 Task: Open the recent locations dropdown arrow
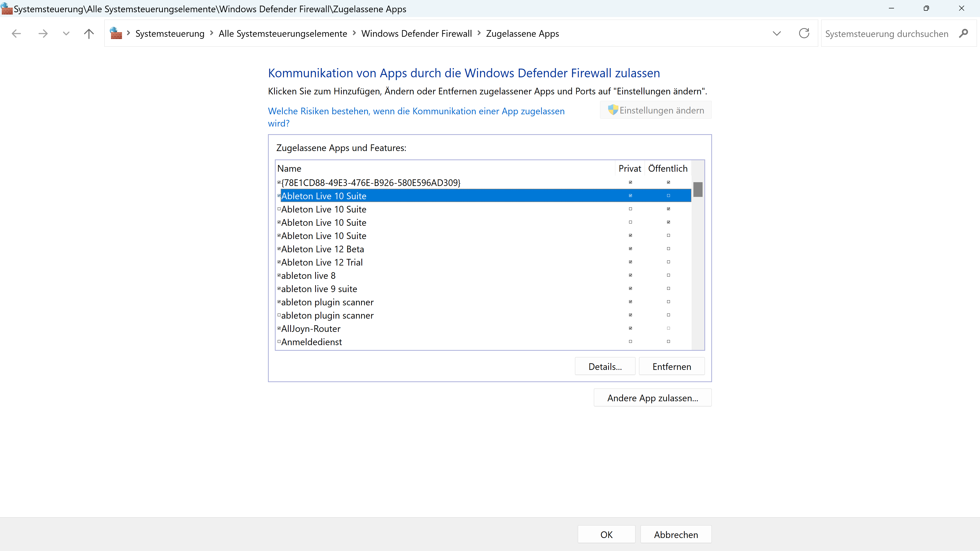[x=66, y=33]
